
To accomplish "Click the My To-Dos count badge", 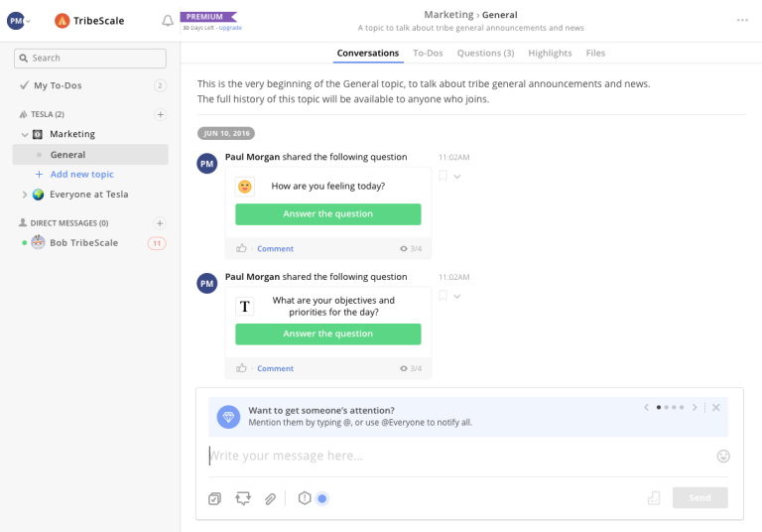I will tap(160, 85).
